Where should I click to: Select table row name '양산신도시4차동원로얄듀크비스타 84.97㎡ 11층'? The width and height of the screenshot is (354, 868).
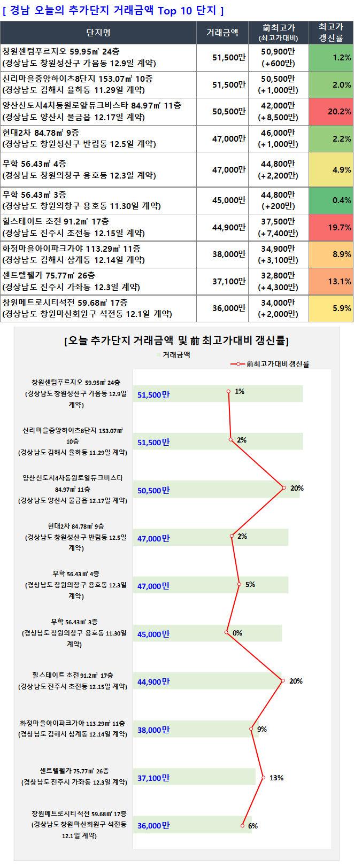click(91, 106)
